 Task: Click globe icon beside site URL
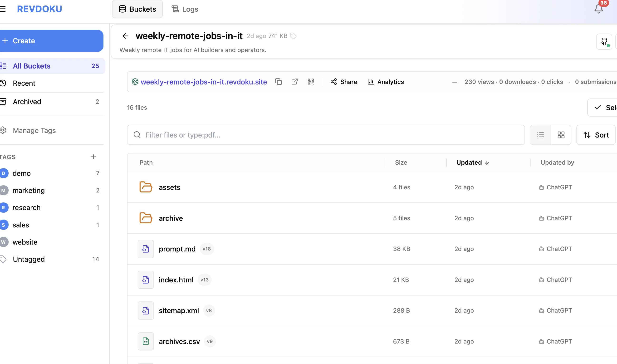coord(135,82)
